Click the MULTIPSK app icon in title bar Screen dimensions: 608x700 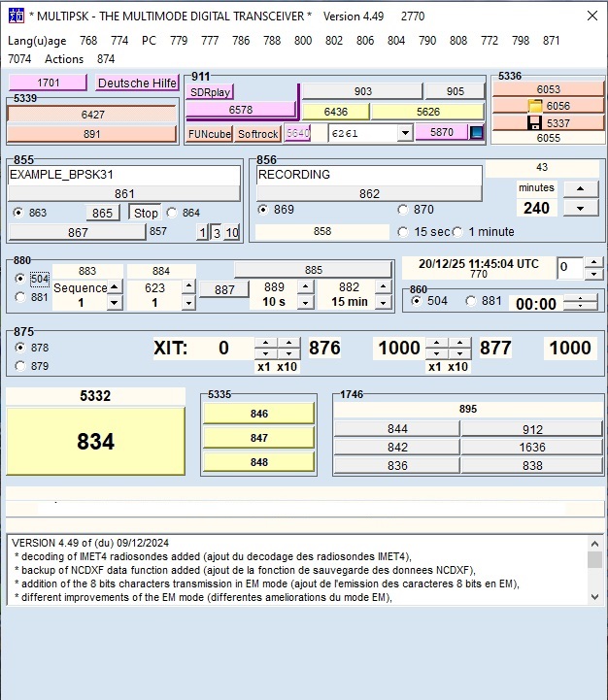(17, 17)
